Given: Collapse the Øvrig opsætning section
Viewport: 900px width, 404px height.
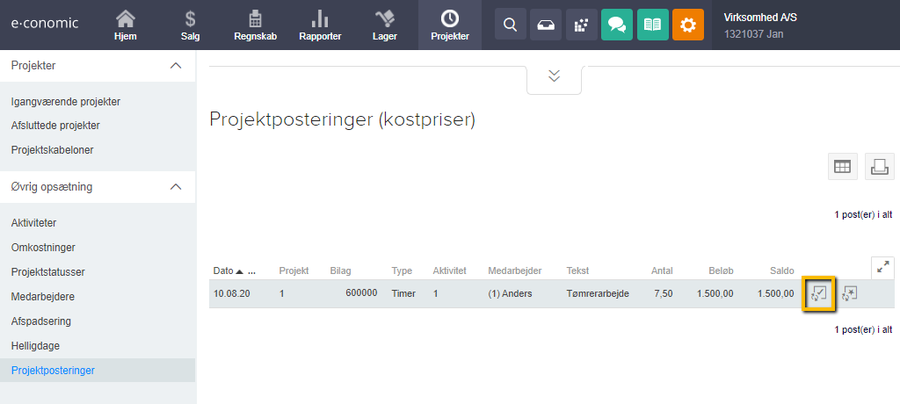Looking at the screenshot, I should click(176, 187).
